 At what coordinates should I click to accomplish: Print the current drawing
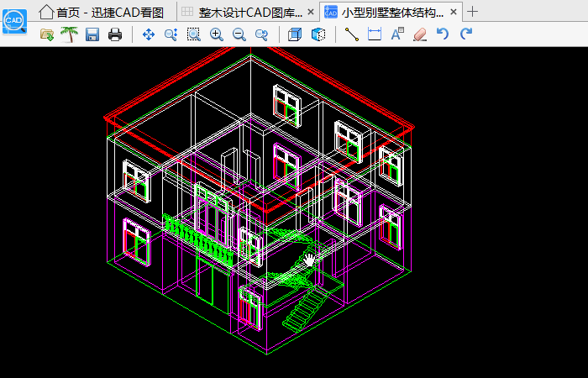pos(115,34)
